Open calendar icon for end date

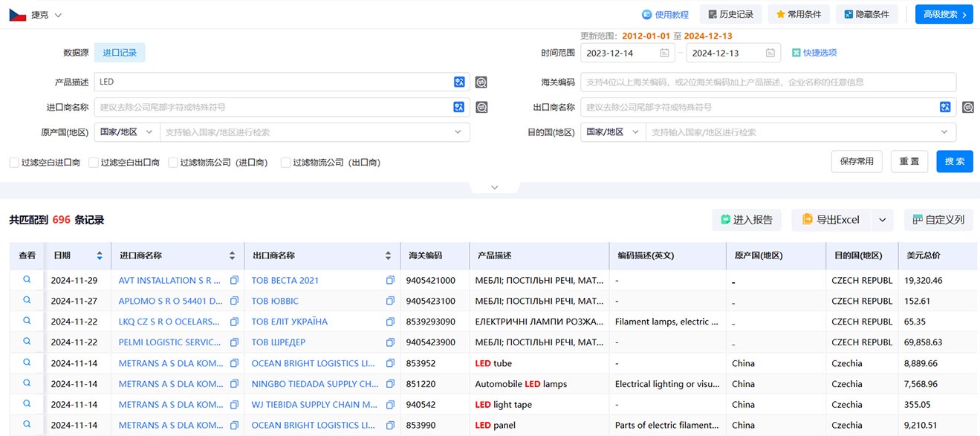click(x=770, y=53)
